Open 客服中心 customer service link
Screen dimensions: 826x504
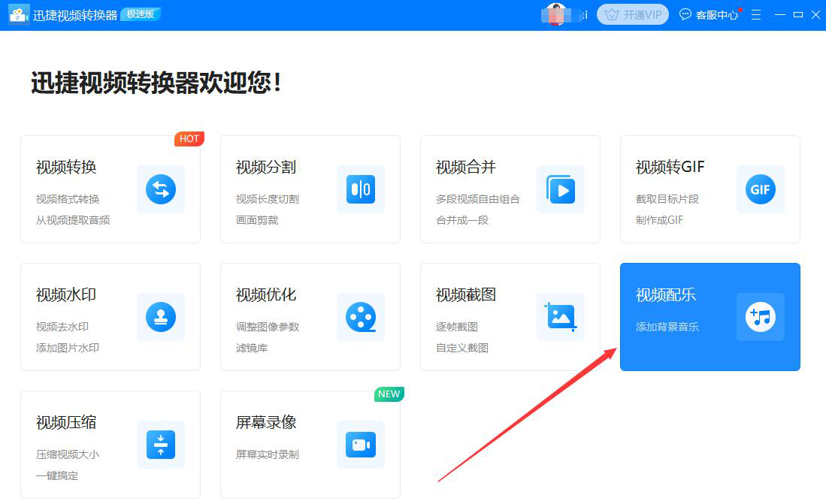tap(717, 15)
